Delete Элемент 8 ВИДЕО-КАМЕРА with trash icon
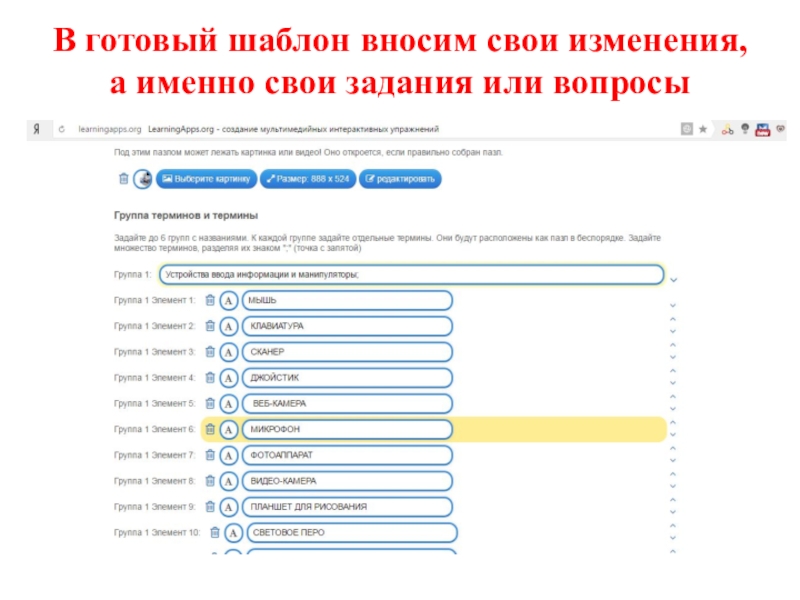This screenshot has width=800, height=600. pos(210,481)
